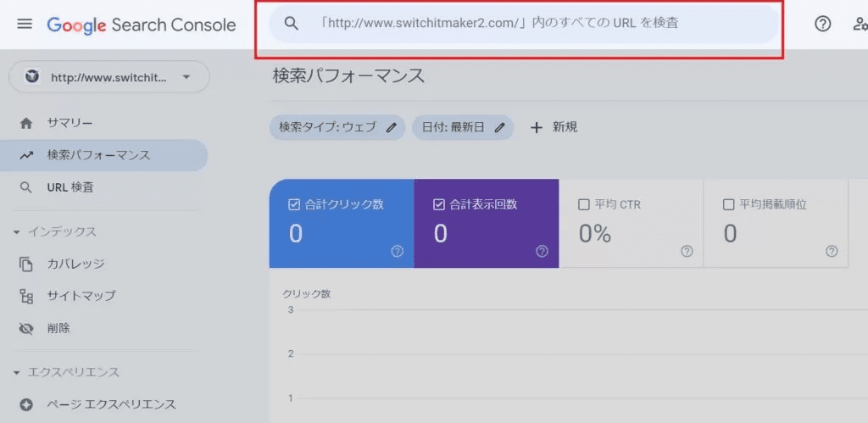This screenshot has width=868, height=423.
Task: Open help icon on 平均掲載順位 card
Action: (x=832, y=252)
